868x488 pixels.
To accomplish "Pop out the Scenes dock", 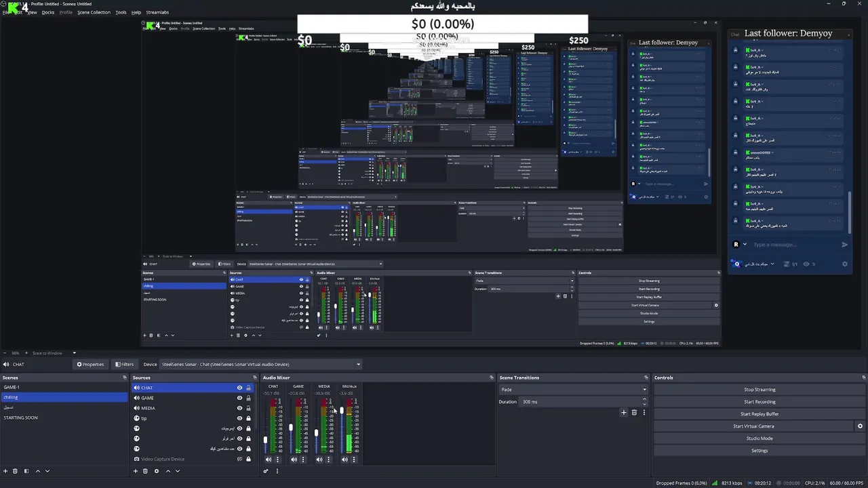I will [124, 378].
